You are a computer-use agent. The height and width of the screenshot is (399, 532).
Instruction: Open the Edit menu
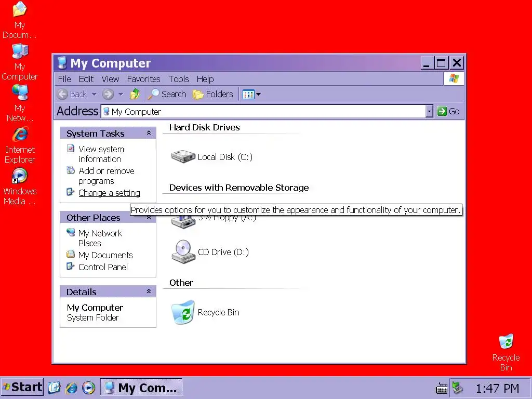(x=86, y=79)
